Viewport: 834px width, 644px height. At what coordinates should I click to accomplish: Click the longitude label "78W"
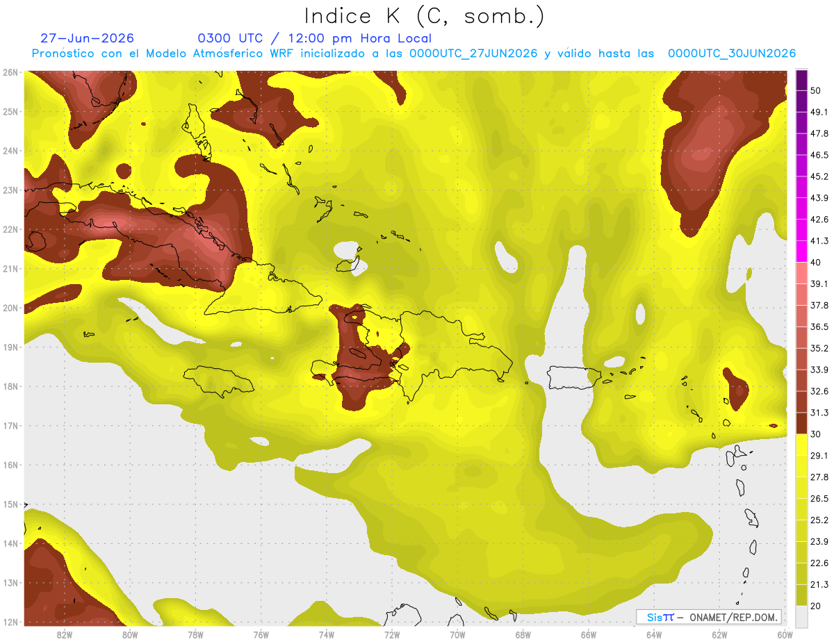(195, 634)
